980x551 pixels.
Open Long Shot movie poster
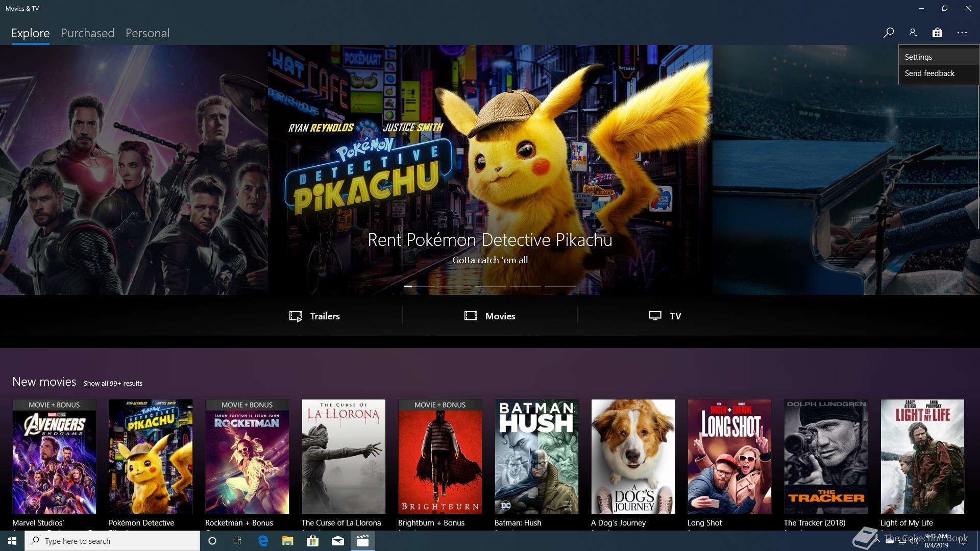tap(729, 457)
